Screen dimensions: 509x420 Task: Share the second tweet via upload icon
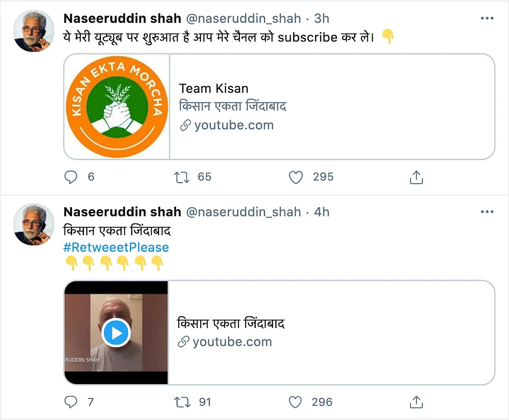click(x=417, y=402)
